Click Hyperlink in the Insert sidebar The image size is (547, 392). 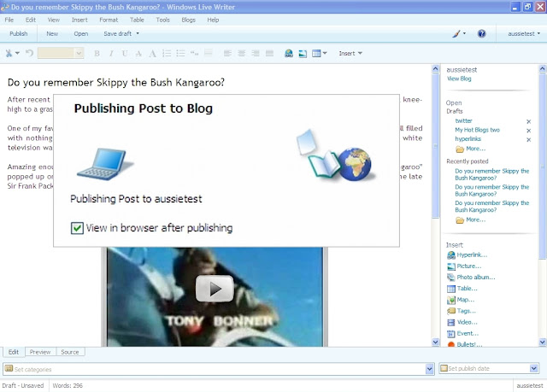click(472, 255)
